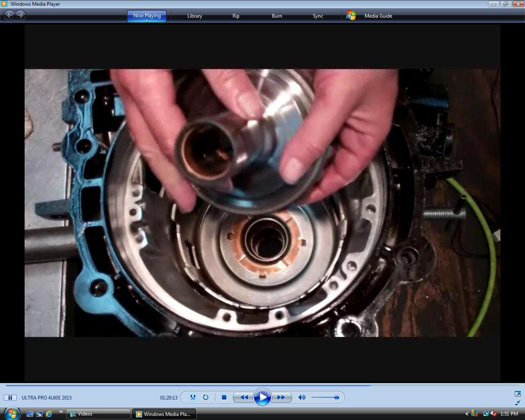The image size is (525, 420).
Task: Click the Media Player title bar icon
Action: (4, 4)
